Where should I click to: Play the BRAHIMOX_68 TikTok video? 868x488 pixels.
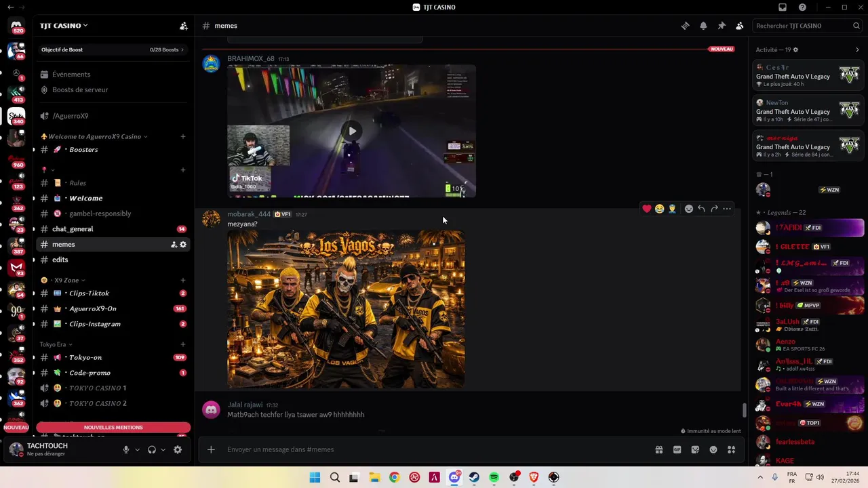coord(352,131)
